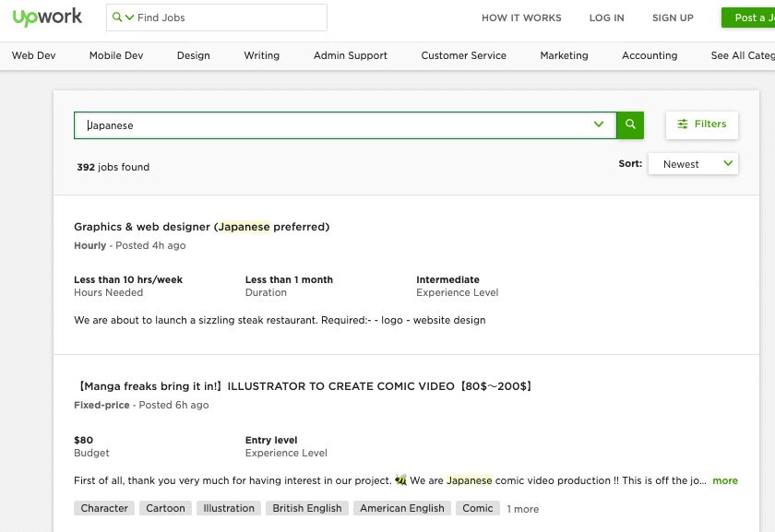The width and height of the screenshot is (775, 532).
Task: Expand the job description with more link
Action: (725, 480)
